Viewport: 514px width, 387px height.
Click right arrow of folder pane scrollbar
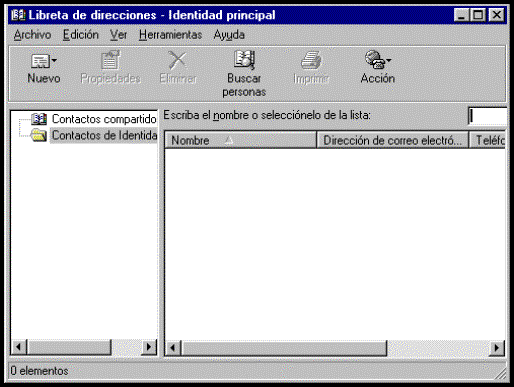click(149, 347)
